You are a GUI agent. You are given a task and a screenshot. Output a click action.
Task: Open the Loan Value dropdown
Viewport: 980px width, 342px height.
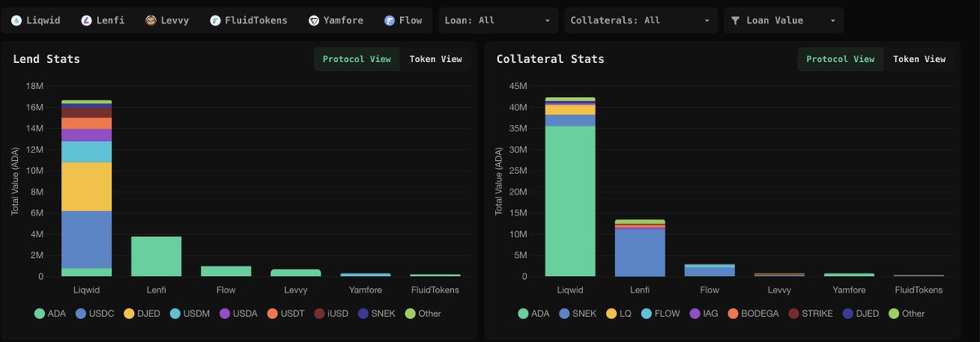[784, 20]
